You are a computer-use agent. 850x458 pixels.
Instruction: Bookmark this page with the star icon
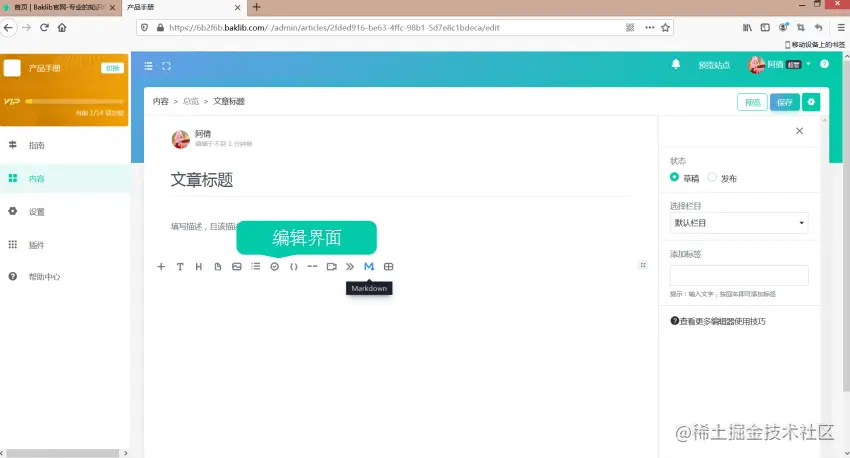click(x=666, y=28)
